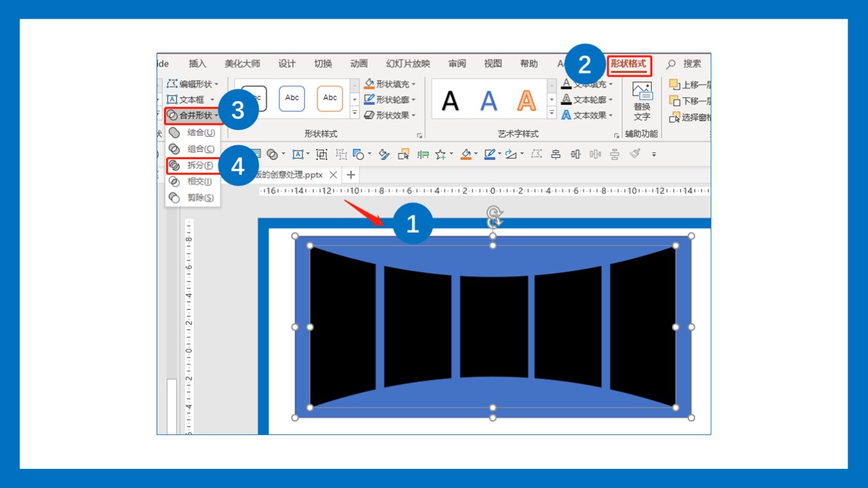Choose 剪除(S) from merge shapes menu
The height and width of the screenshot is (488, 868).
(193, 197)
